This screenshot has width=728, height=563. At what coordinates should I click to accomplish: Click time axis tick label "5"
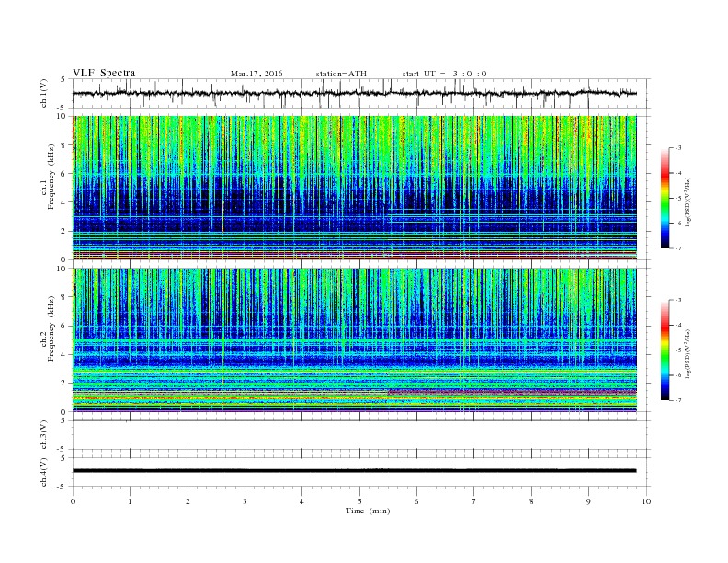[359, 501]
